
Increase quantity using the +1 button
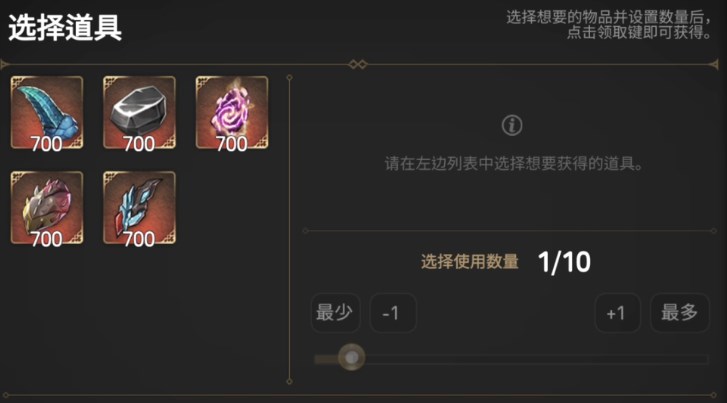(x=618, y=313)
